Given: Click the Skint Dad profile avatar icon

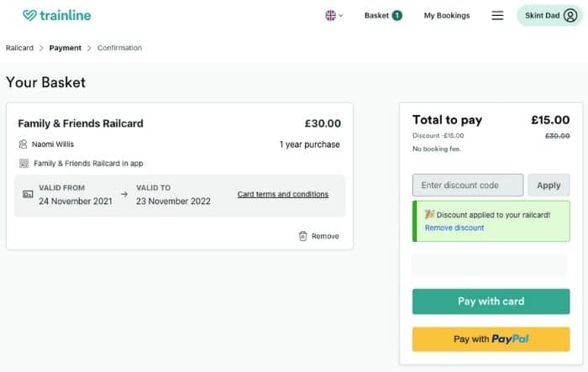Looking at the screenshot, I should (570, 15).
